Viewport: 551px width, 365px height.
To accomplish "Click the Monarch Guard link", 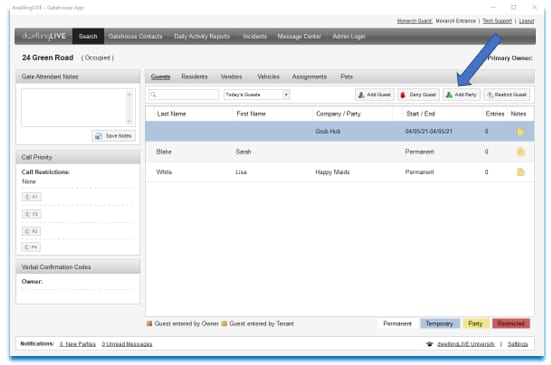I will [x=414, y=21].
